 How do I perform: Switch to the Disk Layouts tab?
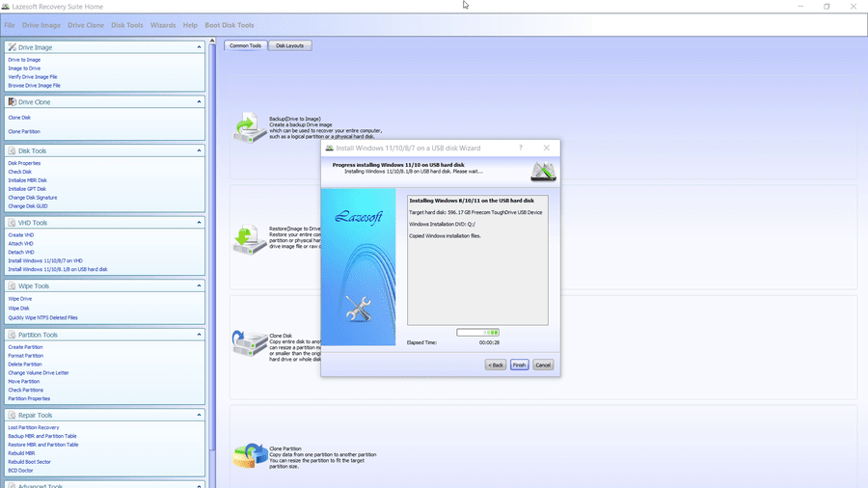(290, 45)
